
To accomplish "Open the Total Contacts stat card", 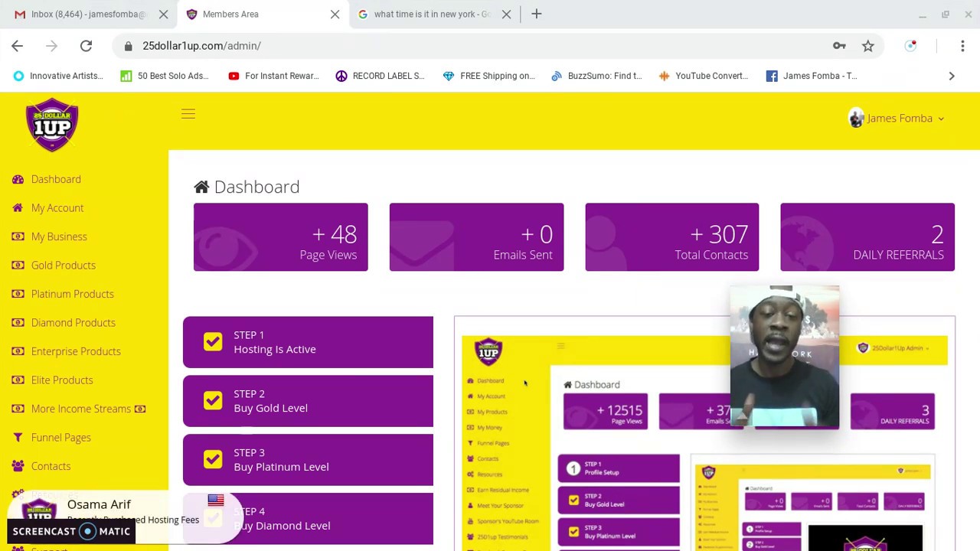I will click(x=672, y=237).
